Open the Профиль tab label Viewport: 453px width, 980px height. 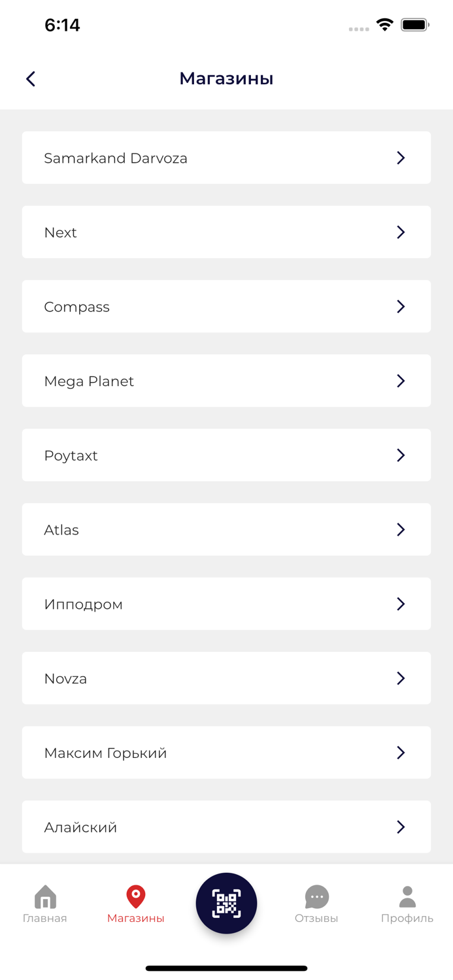pos(407,918)
